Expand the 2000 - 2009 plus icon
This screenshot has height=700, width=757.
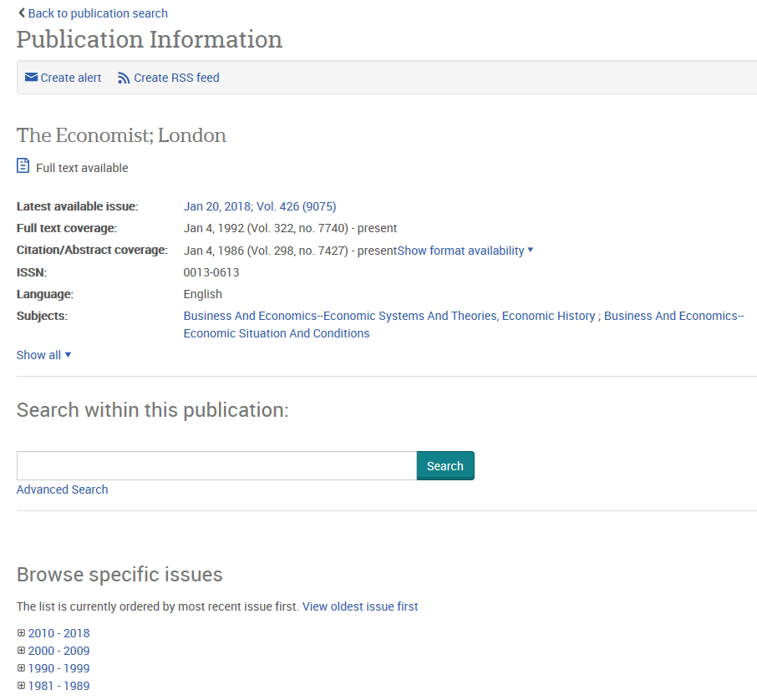(x=22, y=651)
